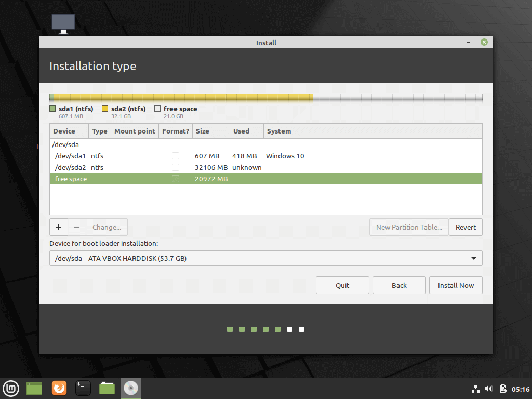
Task: Open the Linux Mint start menu
Action: point(11,388)
